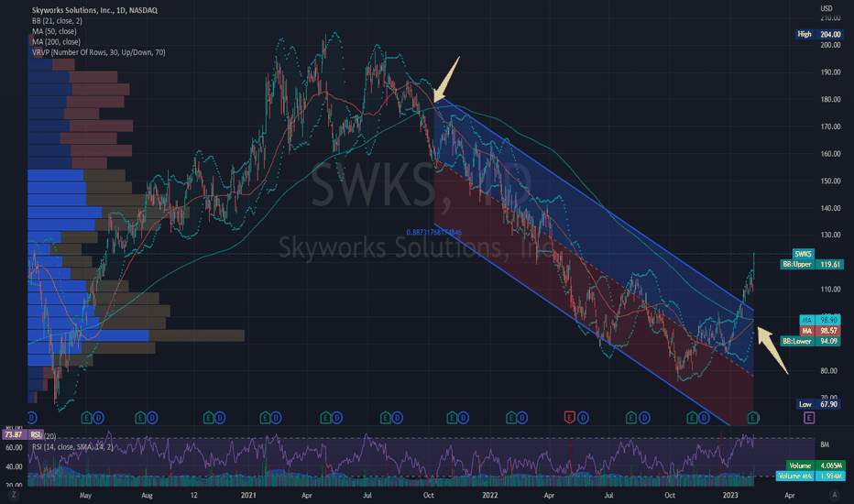Click the dividend D marker after Jul 2022

coord(644,418)
